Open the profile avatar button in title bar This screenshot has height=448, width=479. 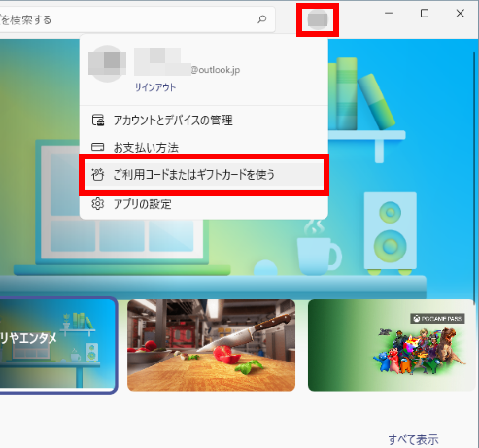tap(318, 19)
